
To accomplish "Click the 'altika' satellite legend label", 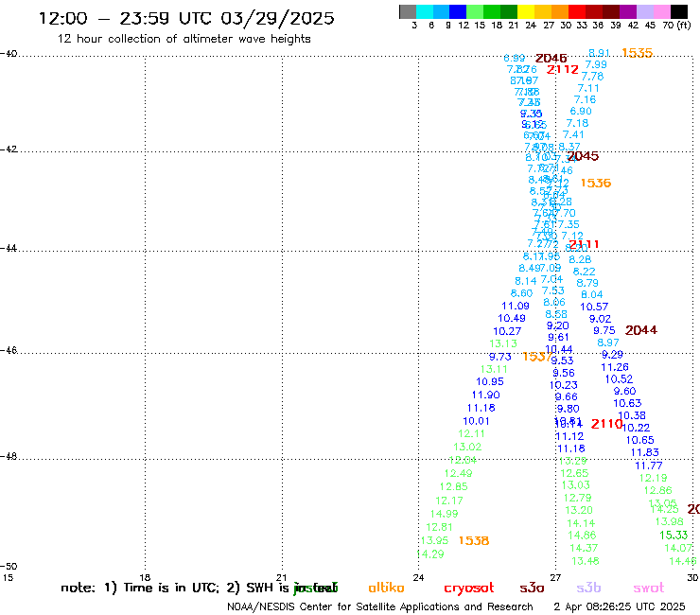I will pyautogui.click(x=386, y=588).
